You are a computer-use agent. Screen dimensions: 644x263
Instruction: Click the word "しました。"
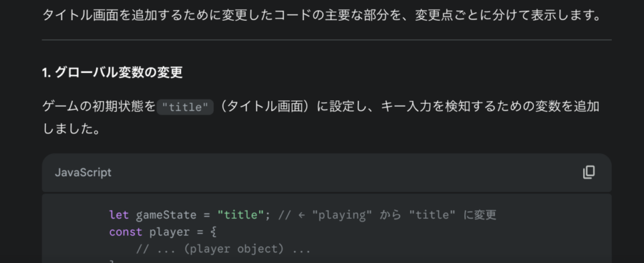coord(71,128)
